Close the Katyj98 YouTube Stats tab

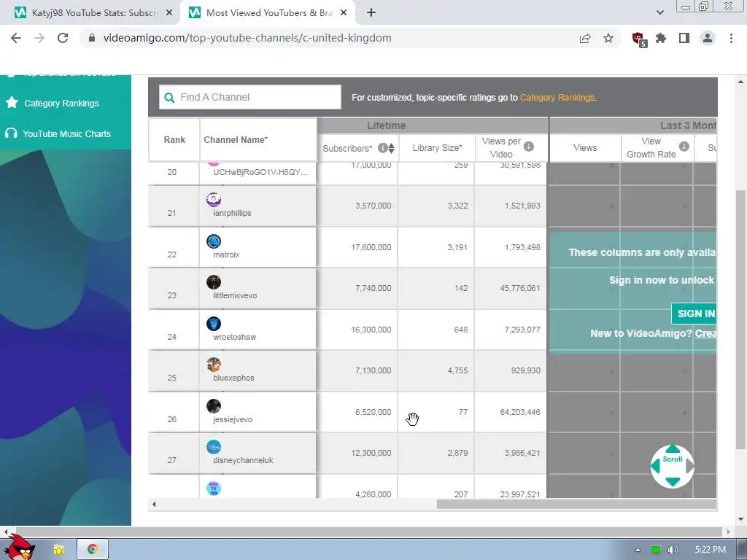[x=169, y=13]
